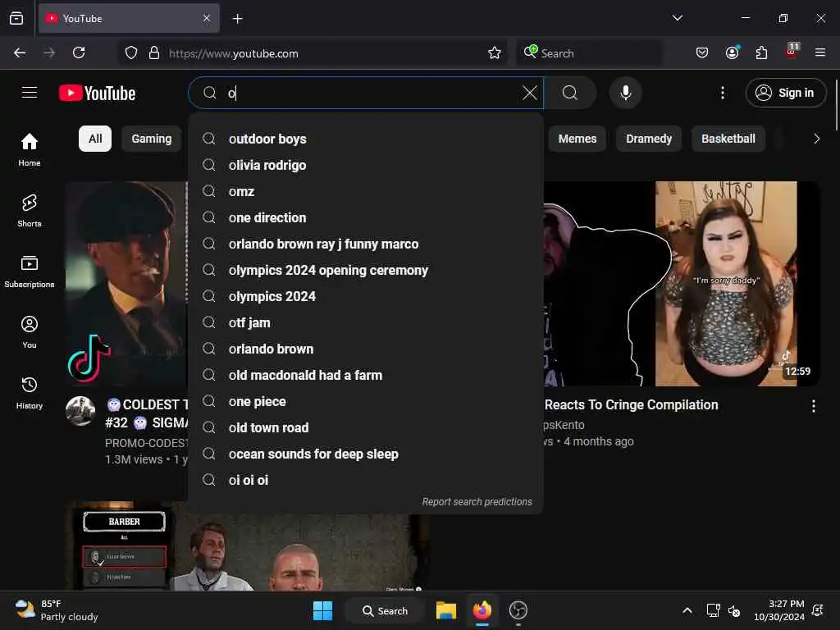Open tracking protection shield icon

(131, 52)
